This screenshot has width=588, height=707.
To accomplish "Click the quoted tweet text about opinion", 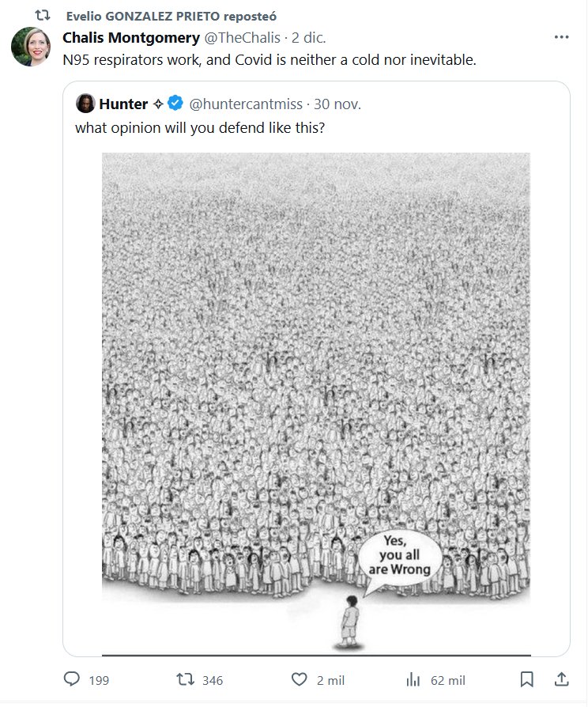I will pyautogui.click(x=200, y=127).
